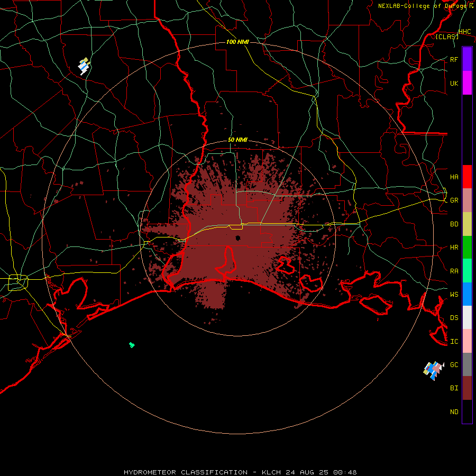
Task: Click the 100 NMI range ring label
Action: tap(237, 42)
